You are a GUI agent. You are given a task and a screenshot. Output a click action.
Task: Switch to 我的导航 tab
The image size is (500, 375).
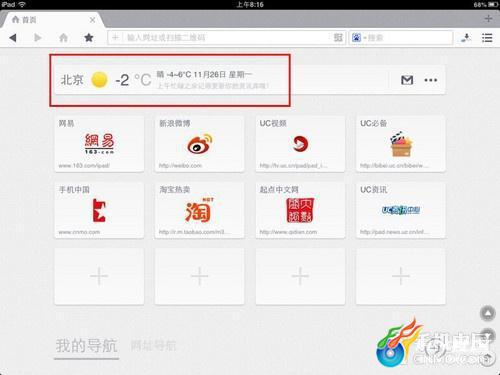86,345
